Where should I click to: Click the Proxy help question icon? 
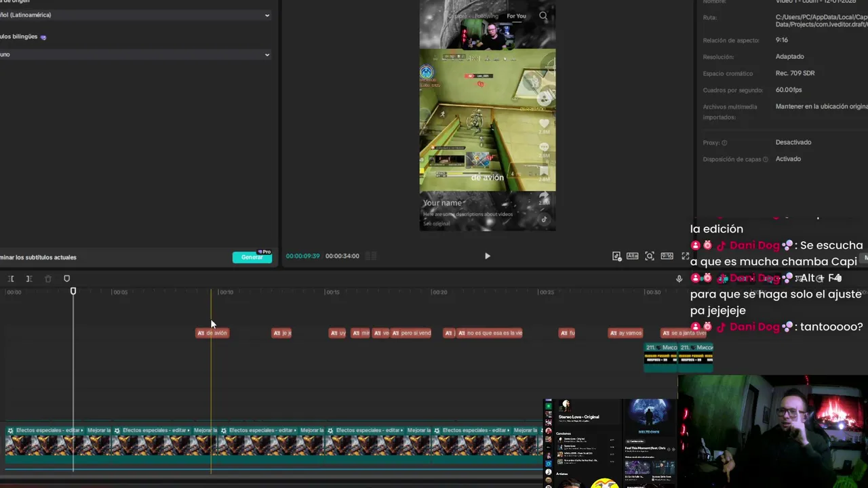coord(724,143)
